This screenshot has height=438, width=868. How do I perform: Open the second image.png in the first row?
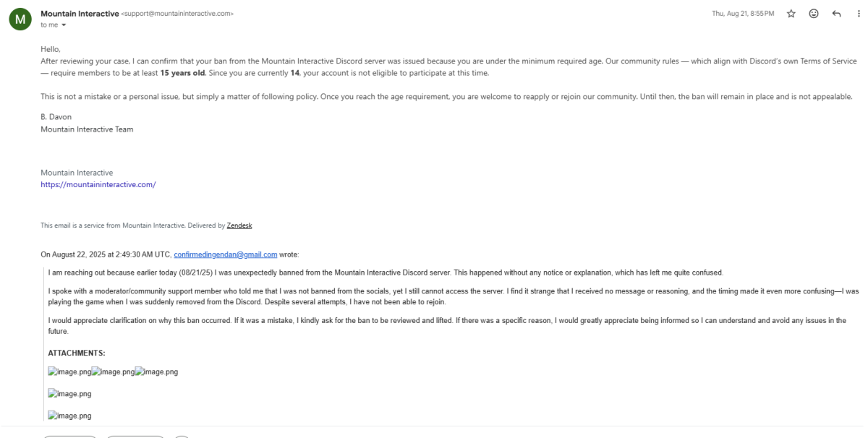(x=113, y=372)
